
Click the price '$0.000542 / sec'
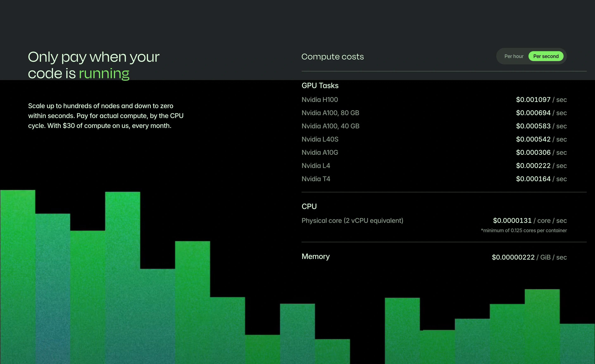pos(541,139)
